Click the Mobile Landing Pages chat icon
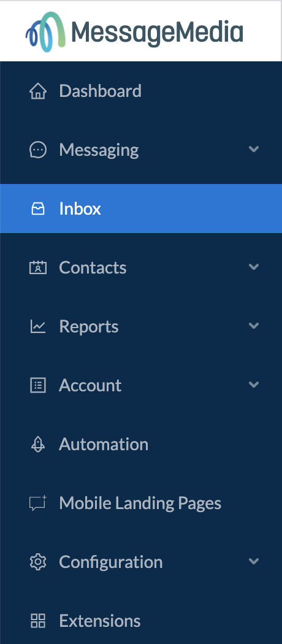This screenshot has width=282, height=644. 38,503
